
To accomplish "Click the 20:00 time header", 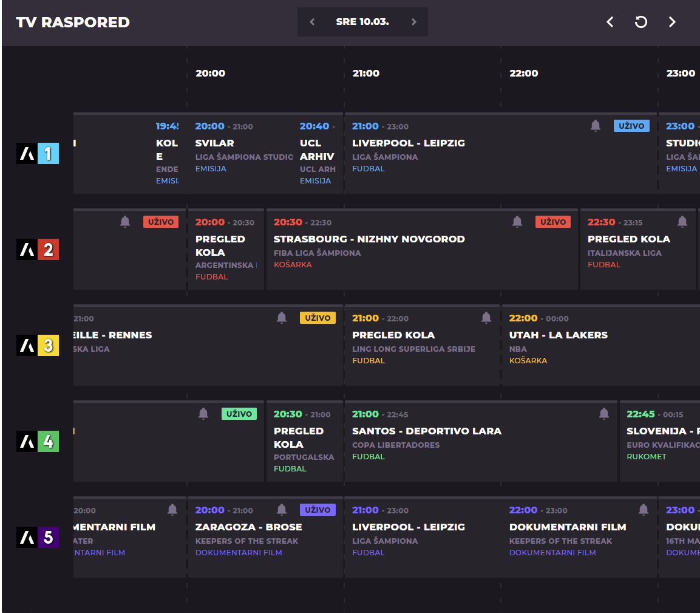I will pos(210,74).
